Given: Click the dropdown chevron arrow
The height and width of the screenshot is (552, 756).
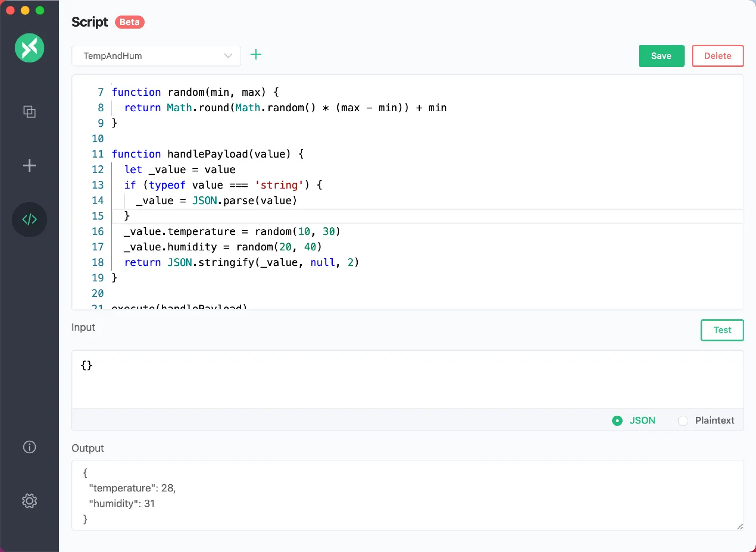Looking at the screenshot, I should tap(228, 56).
